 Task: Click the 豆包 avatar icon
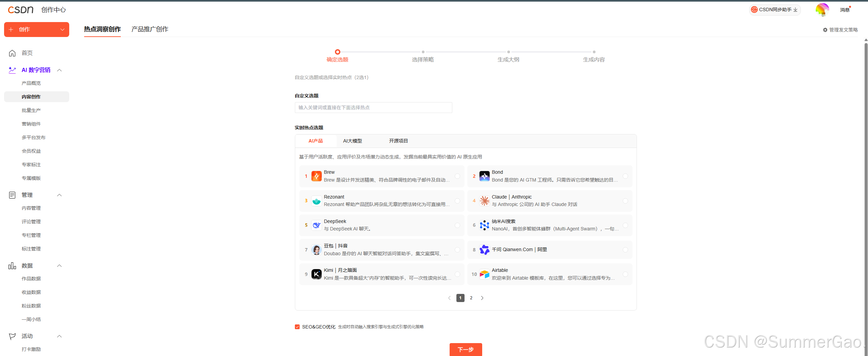[x=316, y=250]
